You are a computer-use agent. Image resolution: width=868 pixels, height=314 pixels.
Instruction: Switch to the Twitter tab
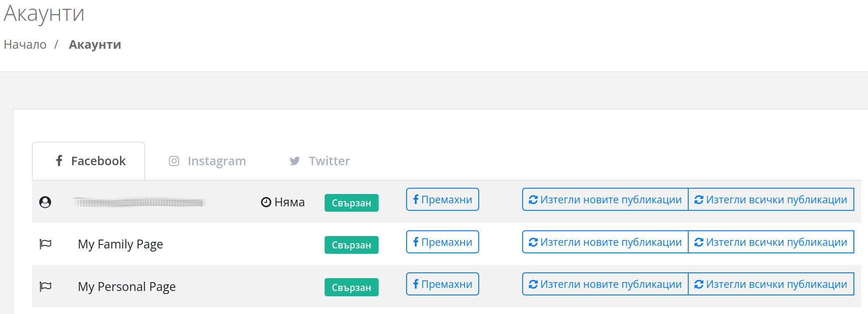point(320,161)
